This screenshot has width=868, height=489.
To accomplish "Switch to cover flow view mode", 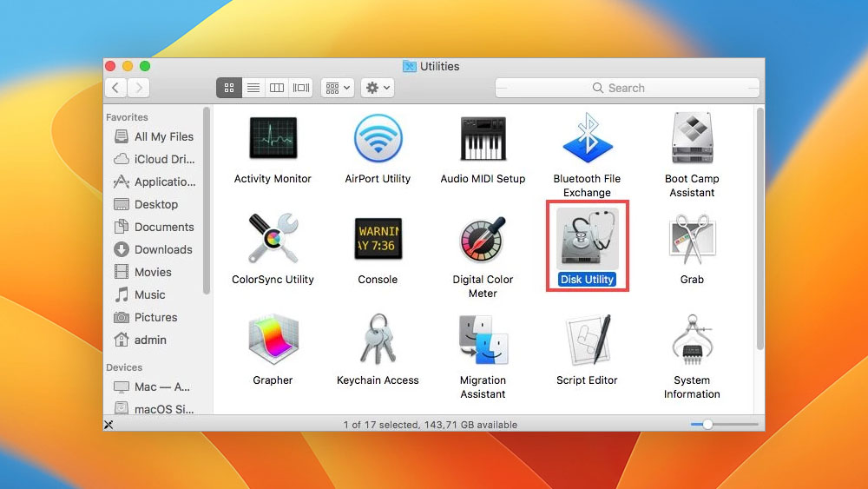I will pos(301,88).
